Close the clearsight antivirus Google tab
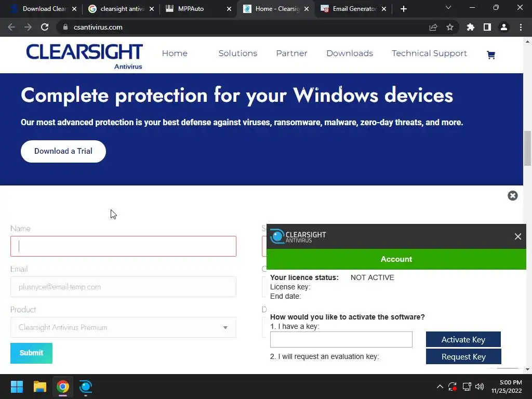 (x=152, y=9)
